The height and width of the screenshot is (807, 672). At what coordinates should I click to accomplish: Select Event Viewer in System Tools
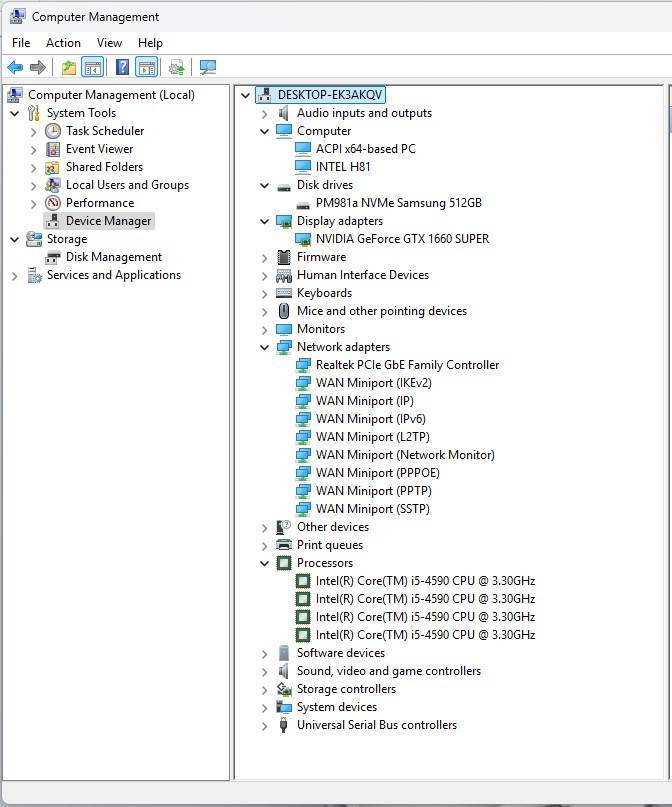click(99, 149)
